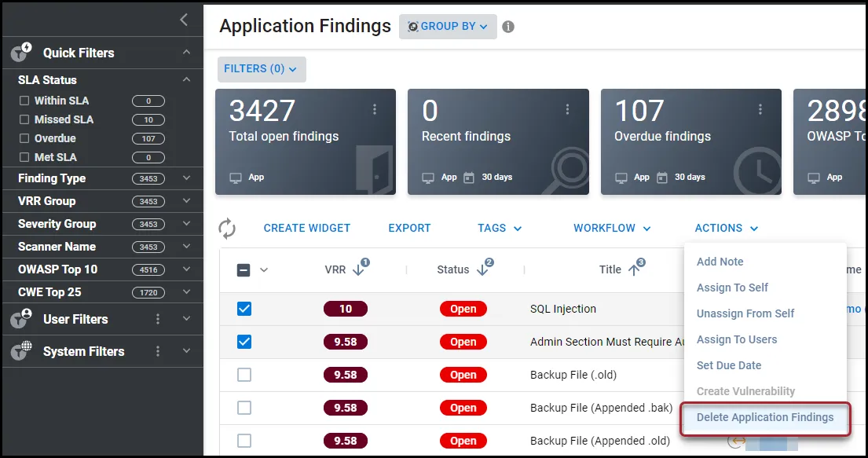Click Backup File (.old) title text
Image resolution: width=868 pixels, height=458 pixels.
click(x=573, y=375)
